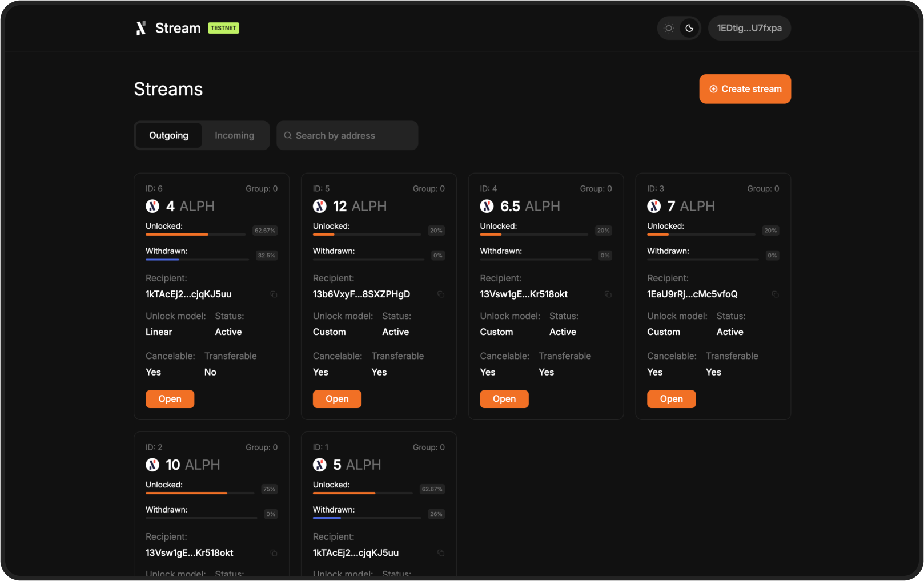Copy recipient address 1EaU9rRj...cMc5vfoQ

pyautogui.click(x=775, y=294)
